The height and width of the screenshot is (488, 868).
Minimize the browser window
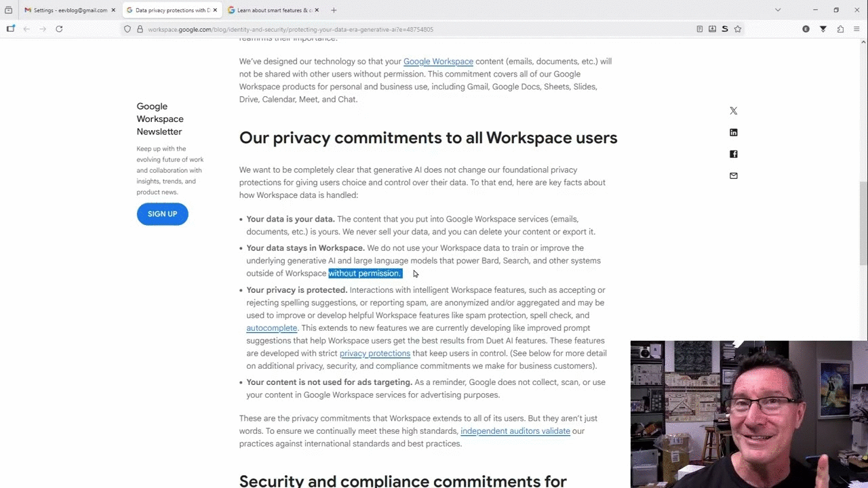(815, 10)
